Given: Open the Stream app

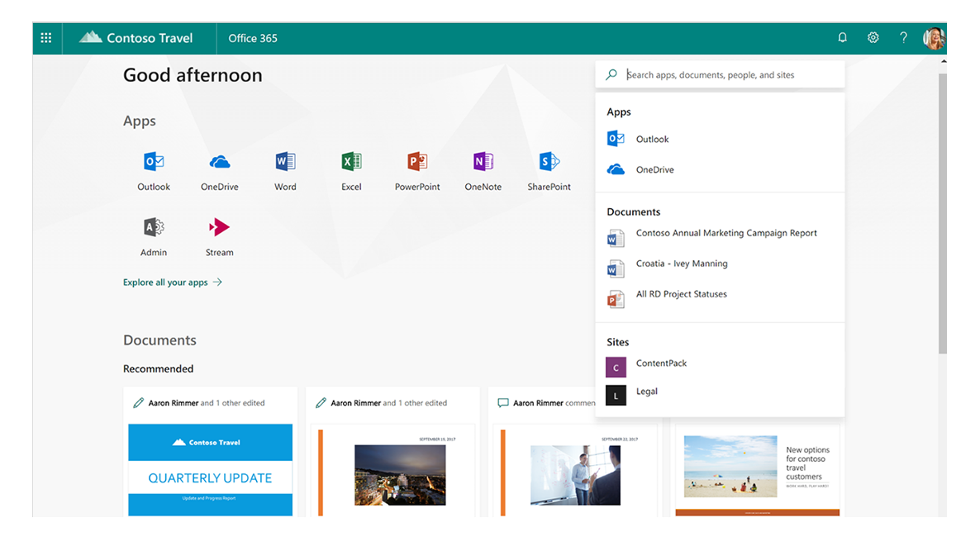Looking at the screenshot, I should point(219,236).
